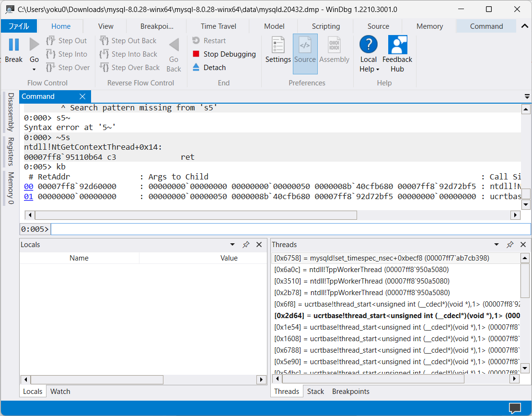Open the Go dropdown arrow
This screenshot has width=532, height=416.
[x=34, y=70]
